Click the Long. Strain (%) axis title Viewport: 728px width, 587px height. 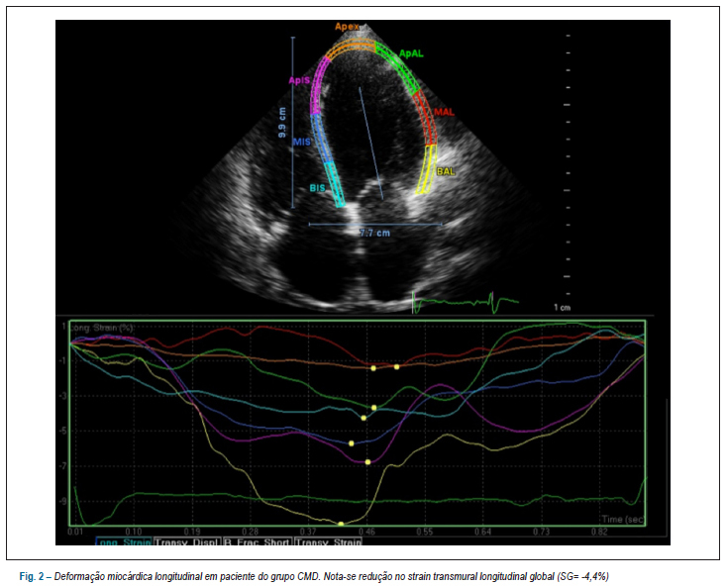pos(102,328)
